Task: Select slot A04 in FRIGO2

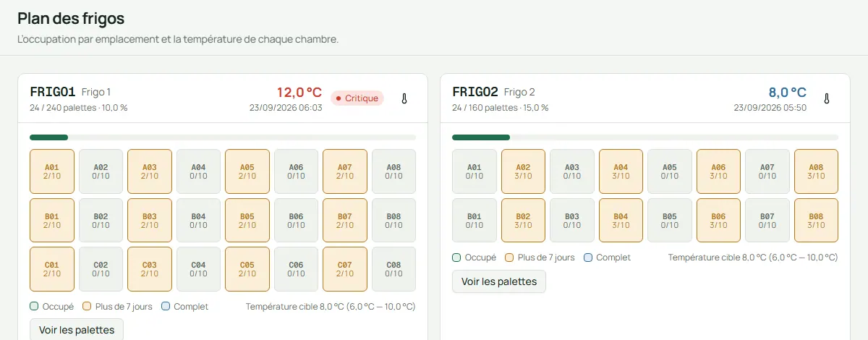Action: pyautogui.click(x=621, y=171)
